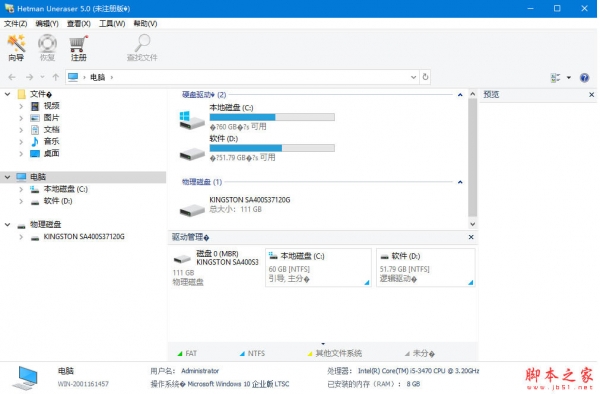Screen dimensions: 600x394
Task: Open the 文件(Z) menu
Action: pyautogui.click(x=15, y=24)
